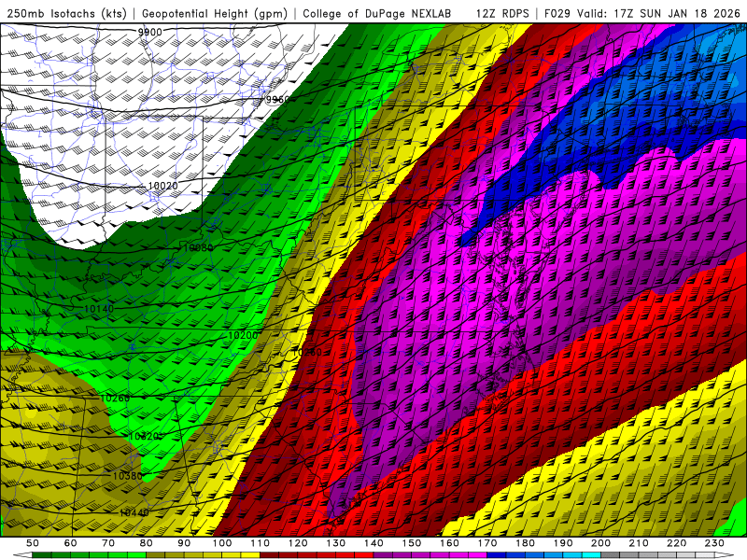Click the 210 value on the color scale

tap(639, 543)
